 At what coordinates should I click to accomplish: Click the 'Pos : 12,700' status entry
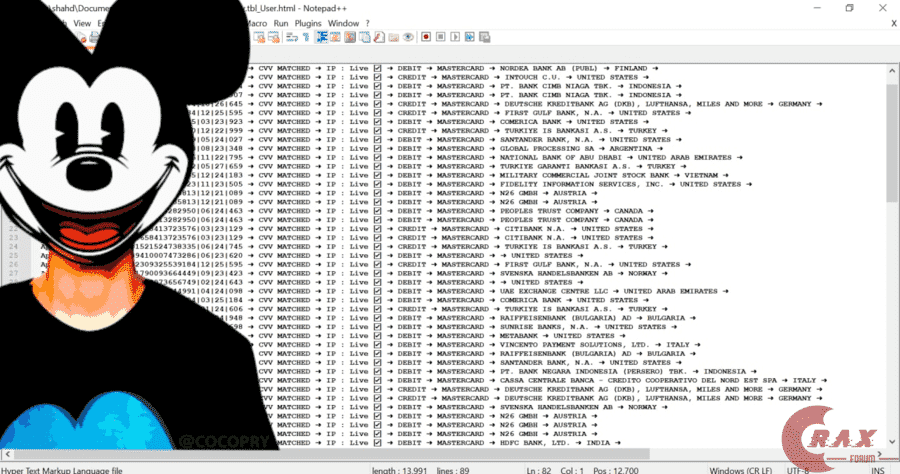pos(616,471)
